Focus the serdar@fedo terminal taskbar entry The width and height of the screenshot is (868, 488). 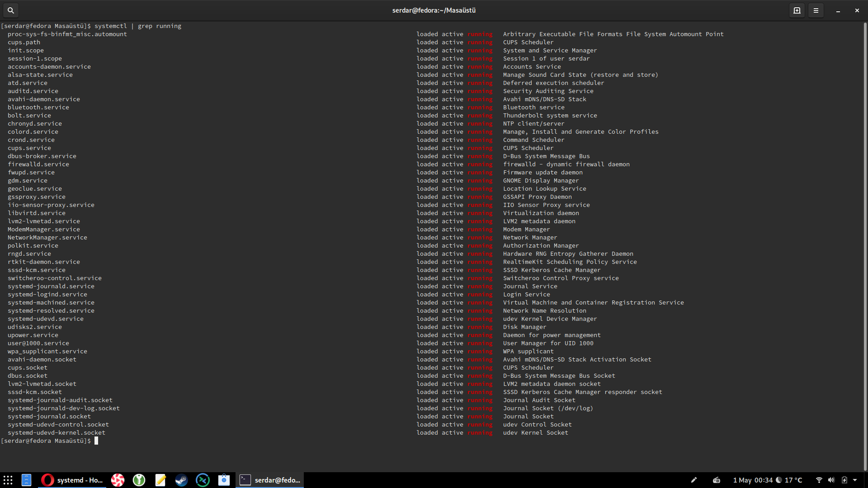pyautogui.click(x=269, y=480)
